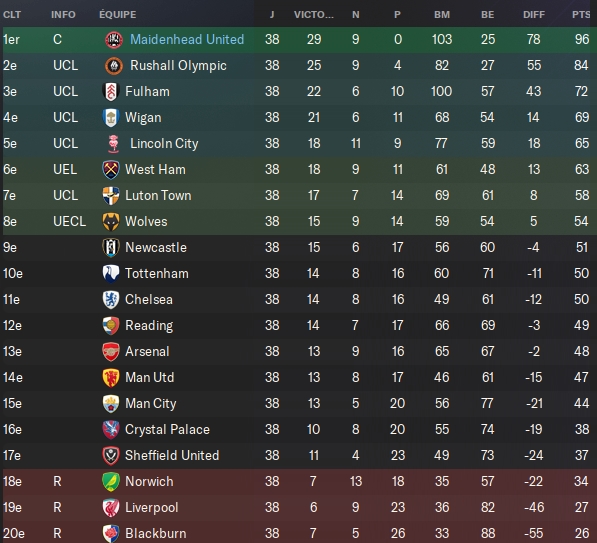Click the Wolves wolf-head badge
This screenshot has width=597, height=543.
coord(111,222)
